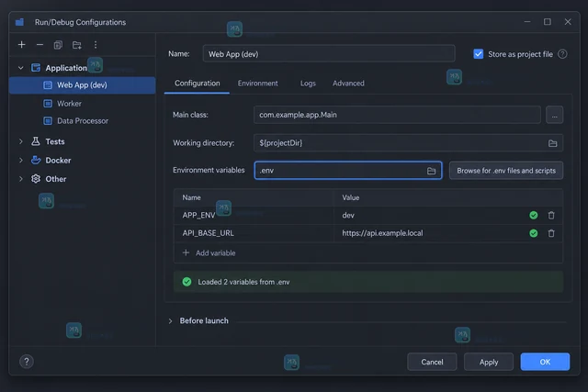588x392 pixels.
Task: Click the Other gear icon
Action: coord(36,179)
